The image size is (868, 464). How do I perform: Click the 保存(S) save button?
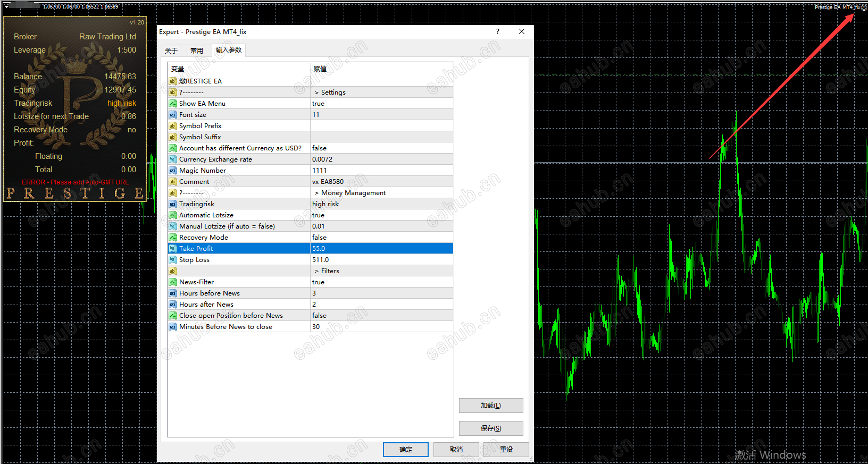point(491,428)
